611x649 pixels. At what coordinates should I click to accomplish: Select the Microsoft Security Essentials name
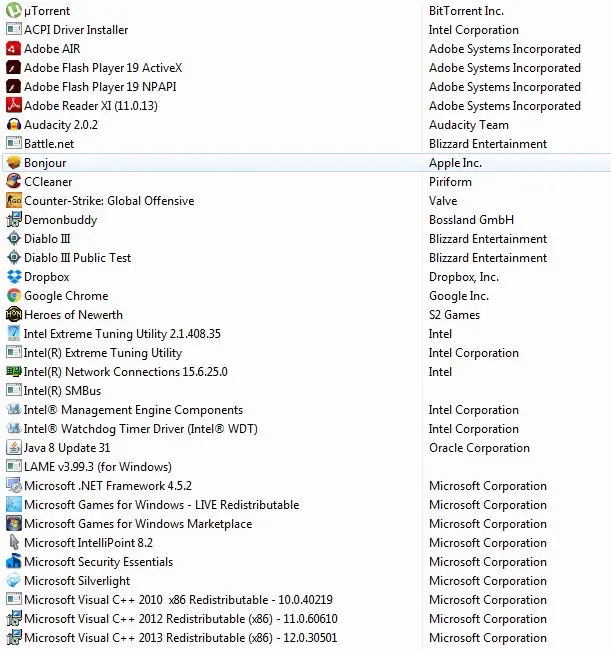pos(99,562)
